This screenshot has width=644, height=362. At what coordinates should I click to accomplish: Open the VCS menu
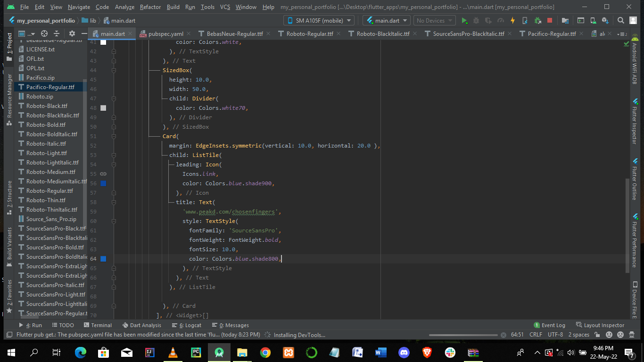225,7
